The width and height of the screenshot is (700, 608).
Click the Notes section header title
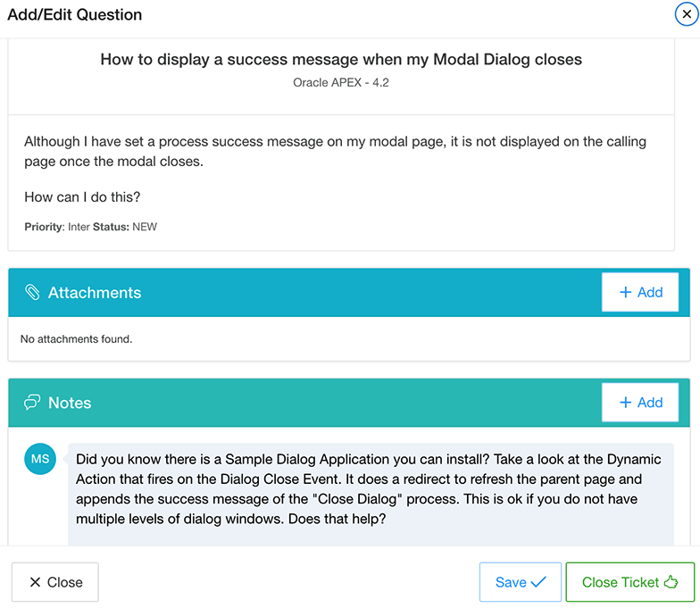[70, 403]
